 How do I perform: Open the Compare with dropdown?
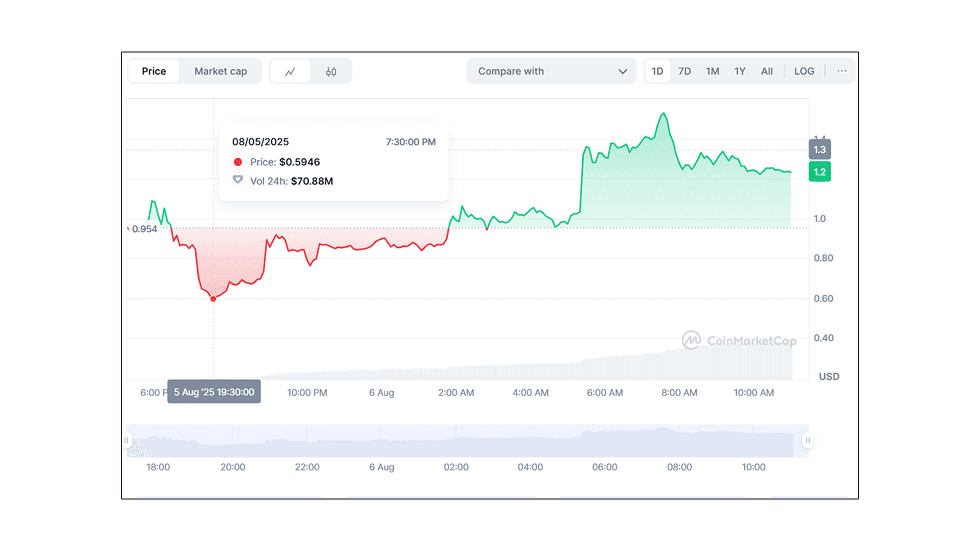click(x=551, y=71)
